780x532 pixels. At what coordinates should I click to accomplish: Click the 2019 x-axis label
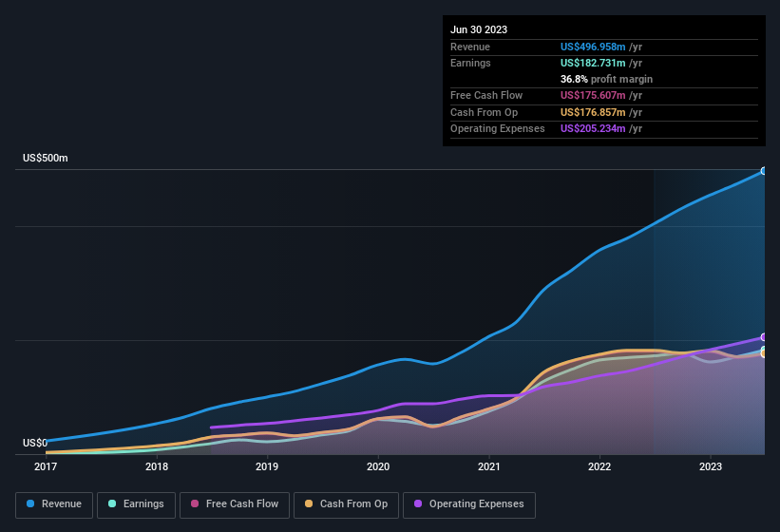pyautogui.click(x=267, y=466)
